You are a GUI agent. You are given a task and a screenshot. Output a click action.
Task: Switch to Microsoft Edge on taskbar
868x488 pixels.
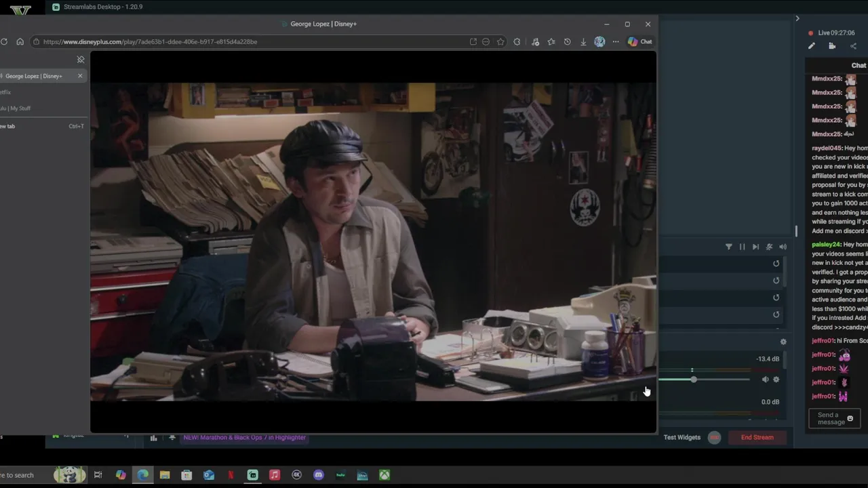[x=143, y=475]
